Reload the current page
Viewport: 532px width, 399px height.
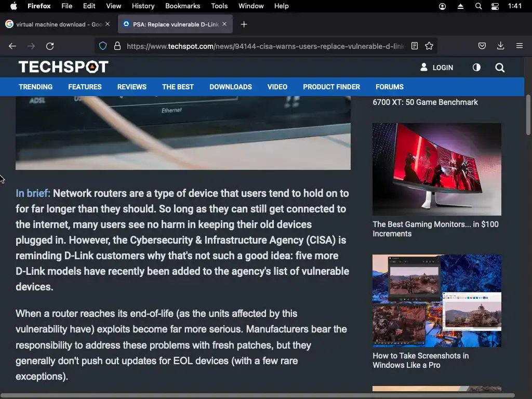[x=50, y=46]
